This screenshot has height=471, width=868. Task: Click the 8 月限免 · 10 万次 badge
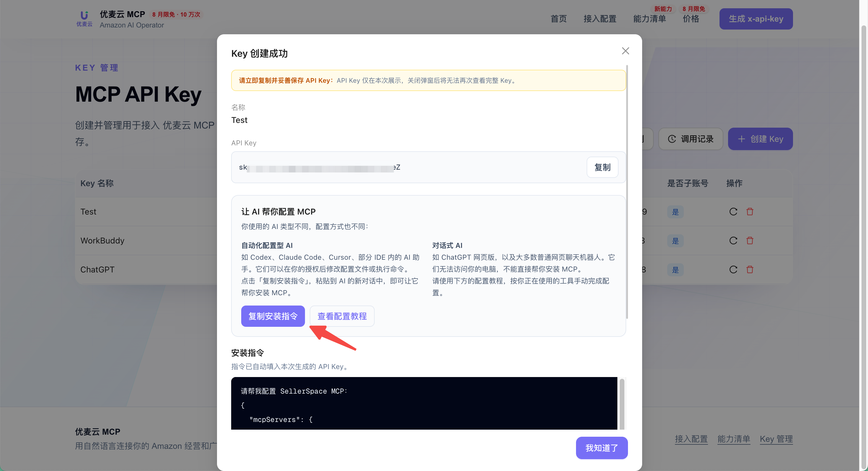point(176,14)
